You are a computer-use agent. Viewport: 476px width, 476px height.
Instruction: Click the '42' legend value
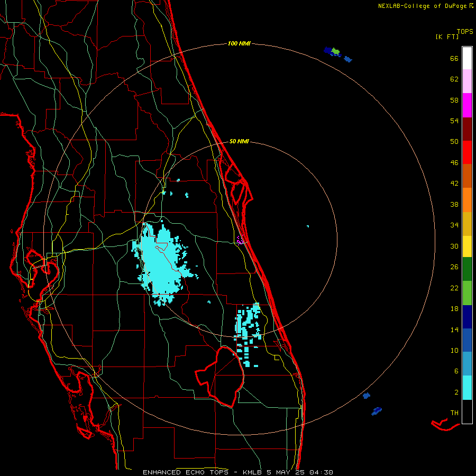click(x=454, y=184)
